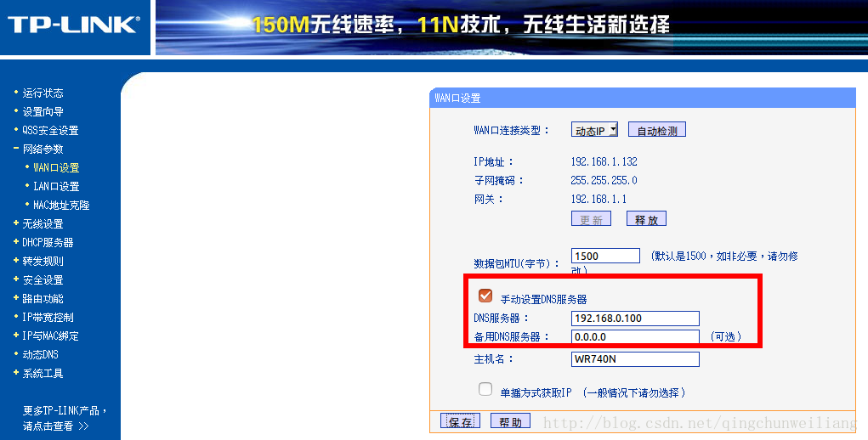Screen dimensions: 868x440
Task: Click DNS服务器 field 192.168.0.100
Action: [x=636, y=319]
